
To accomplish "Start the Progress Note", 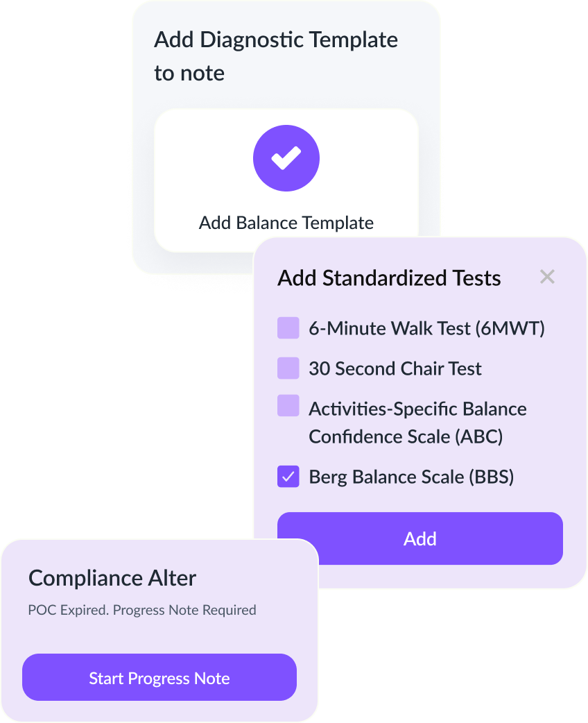I will [x=159, y=677].
